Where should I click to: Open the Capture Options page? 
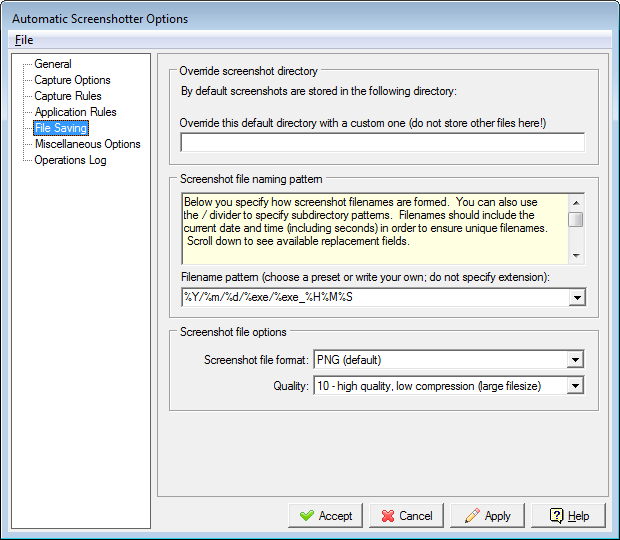72,80
